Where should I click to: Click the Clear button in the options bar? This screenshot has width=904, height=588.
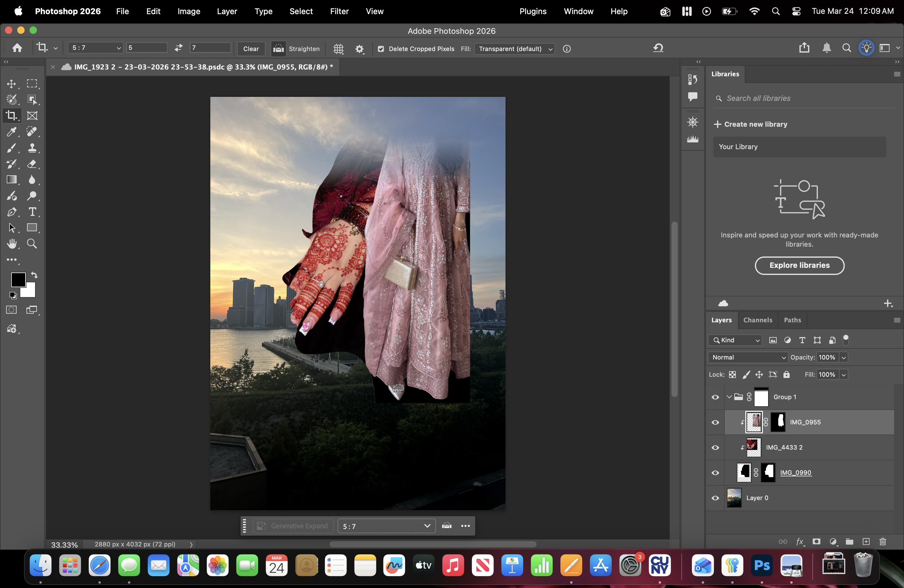coord(251,49)
